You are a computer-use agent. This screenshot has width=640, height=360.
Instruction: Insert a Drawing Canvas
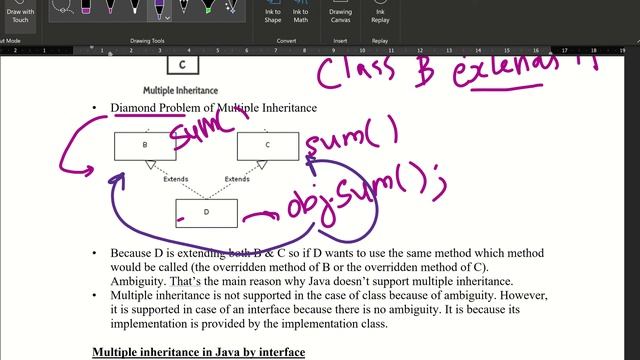[340, 12]
